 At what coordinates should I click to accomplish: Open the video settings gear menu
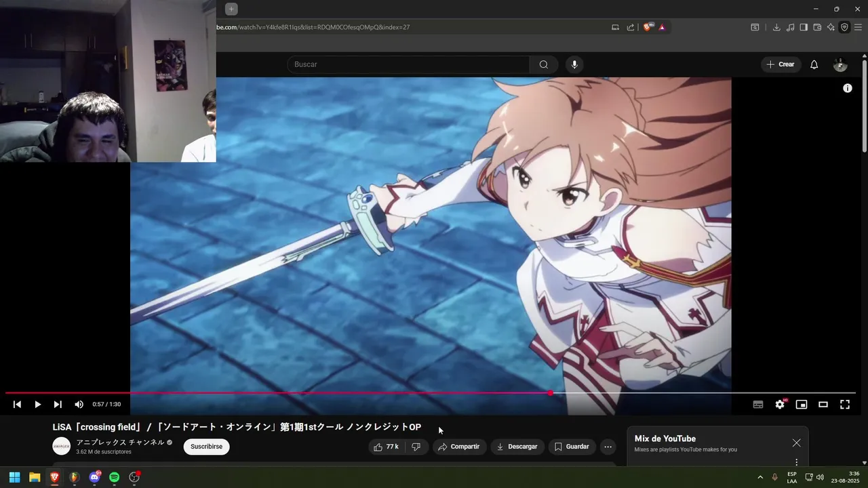pyautogui.click(x=780, y=405)
